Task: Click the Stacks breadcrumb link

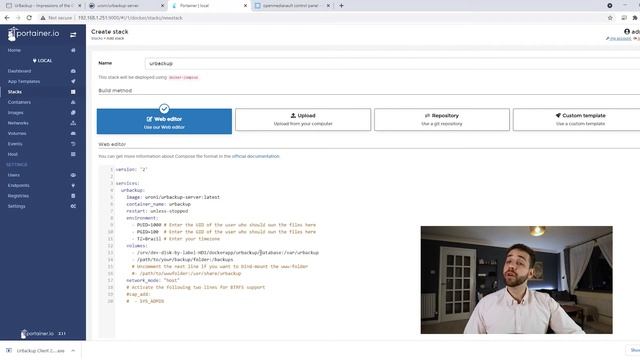Action: click(x=96, y=38)
